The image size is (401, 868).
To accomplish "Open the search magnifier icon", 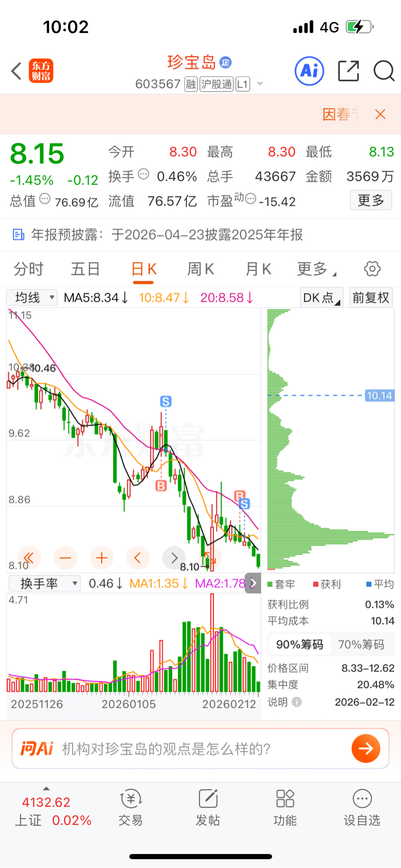I will click(x=384, y=71).
